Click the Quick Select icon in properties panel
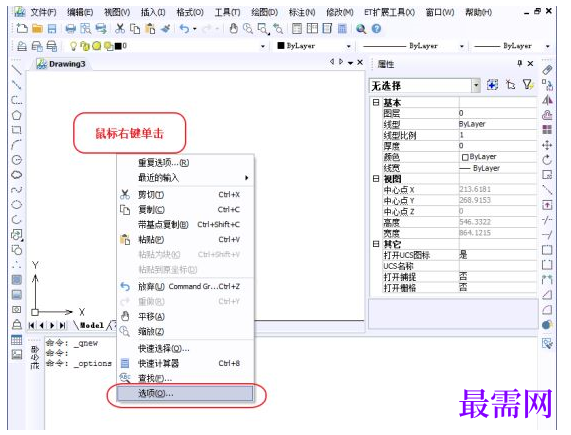The height and width of the screenshot is (435, 571). 528,85
